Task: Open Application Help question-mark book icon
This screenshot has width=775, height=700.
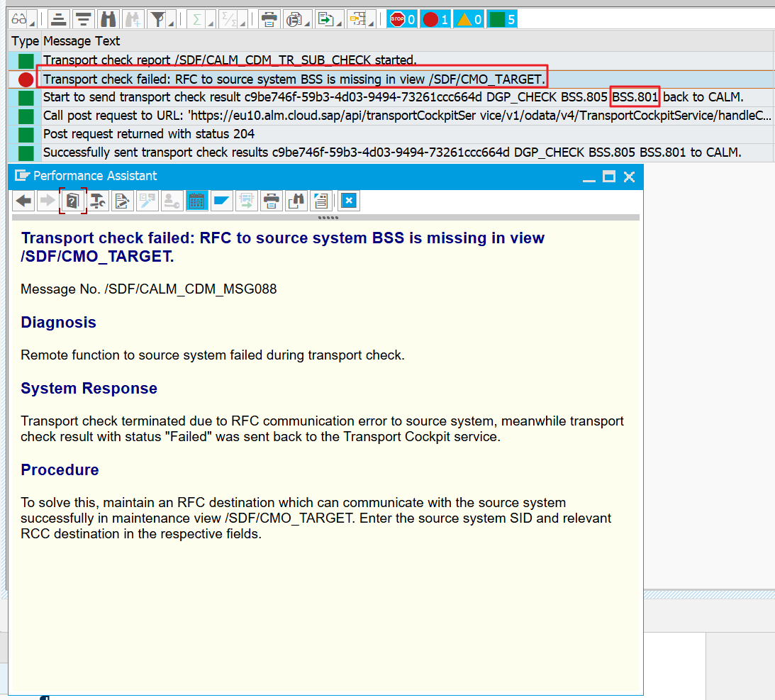Action: 72,201
